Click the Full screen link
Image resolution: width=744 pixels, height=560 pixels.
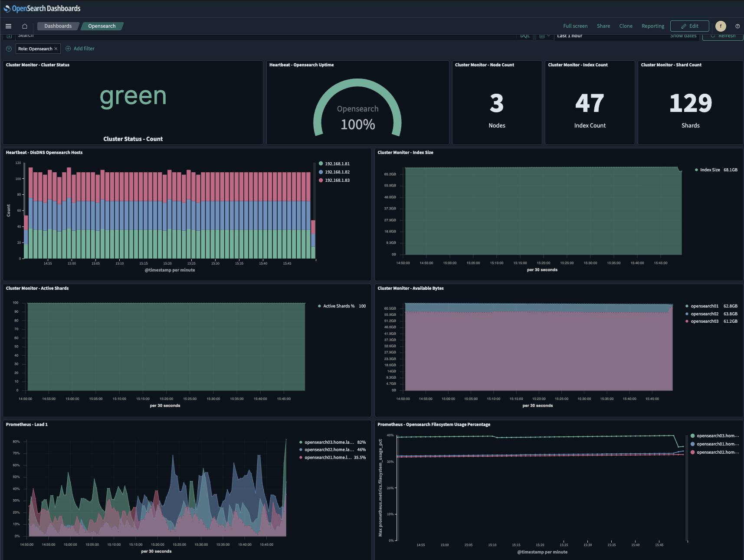click(575, 26)
